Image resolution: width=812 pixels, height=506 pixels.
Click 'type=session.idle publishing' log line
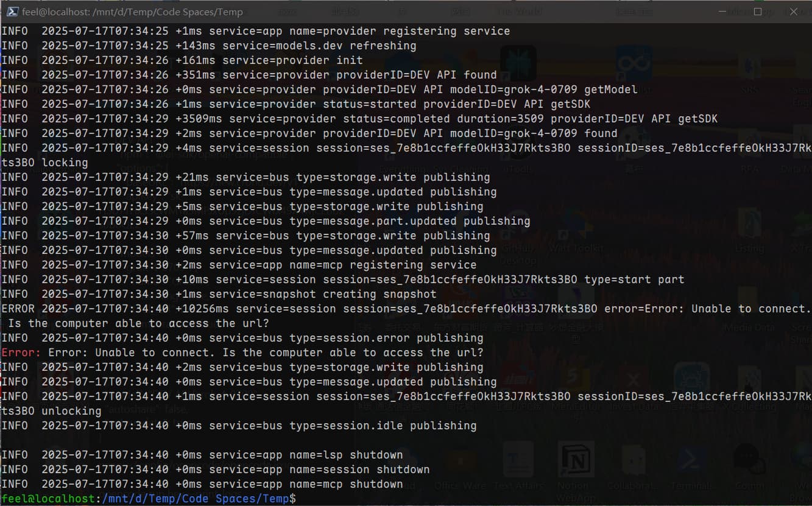[x=239, y=426]
